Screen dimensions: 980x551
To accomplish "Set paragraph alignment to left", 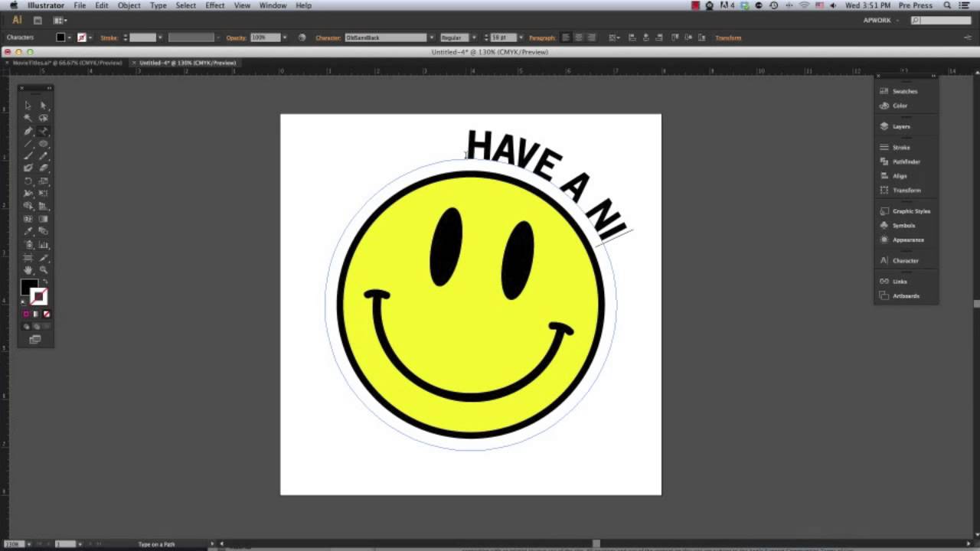I will point(566,37).
